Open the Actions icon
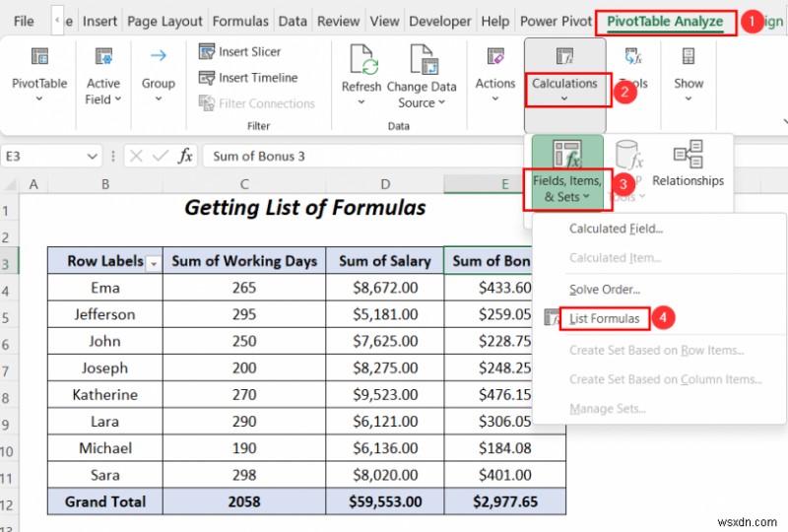Viewport: 788px width, 532px height. point(495,56)
